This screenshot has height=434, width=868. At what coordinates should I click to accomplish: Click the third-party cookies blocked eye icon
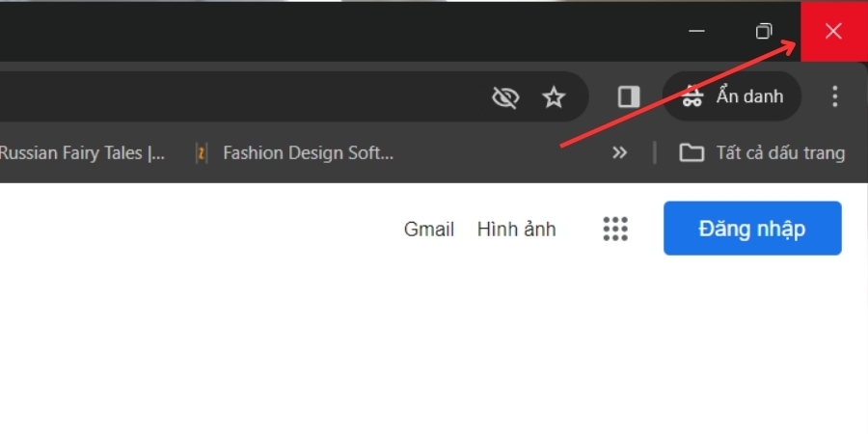pyautogui.click(x=504, y=97)
